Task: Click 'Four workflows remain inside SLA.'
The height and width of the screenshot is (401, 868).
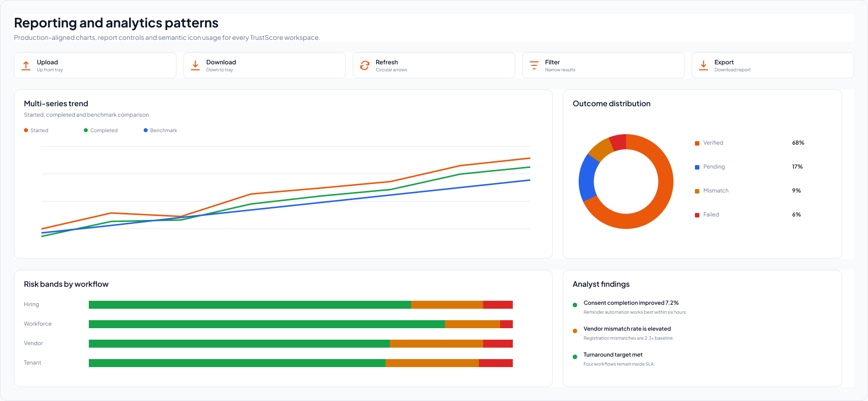Action: point(619,364)
